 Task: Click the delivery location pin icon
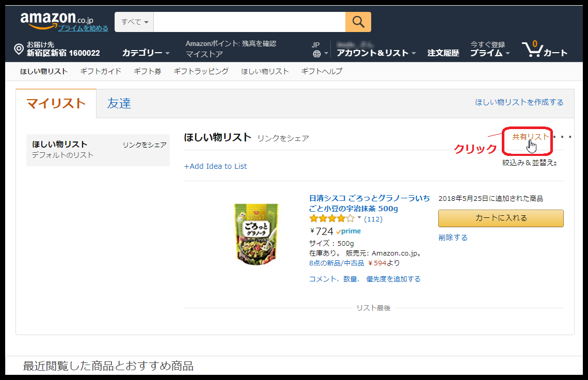19,50
